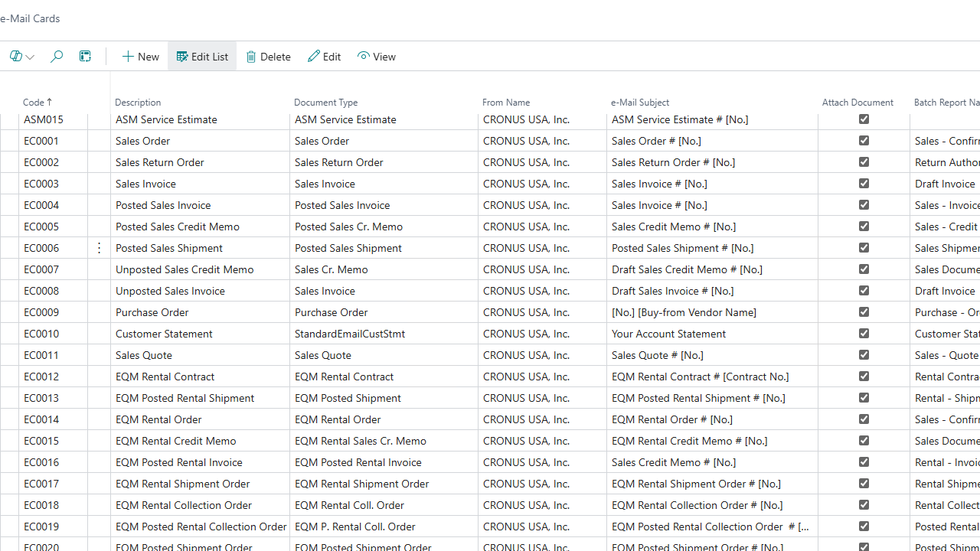Open the search icon in the toolbar
This screenshot has height=551, width=980.
click(56, 57)
